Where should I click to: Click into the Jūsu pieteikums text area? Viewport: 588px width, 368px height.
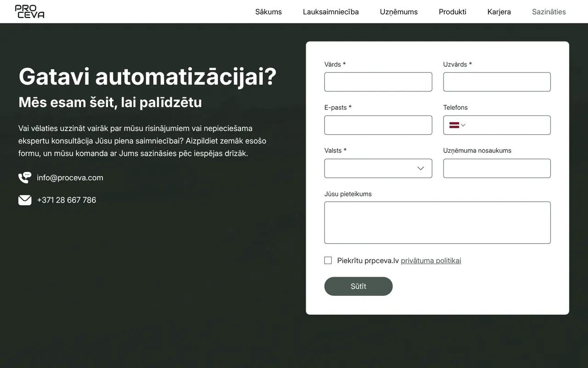[437, 223]
